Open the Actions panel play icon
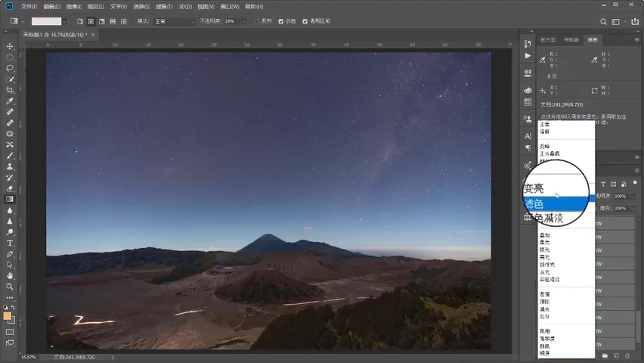This screenshot has height=363, width=644. (x=528, y=56)
